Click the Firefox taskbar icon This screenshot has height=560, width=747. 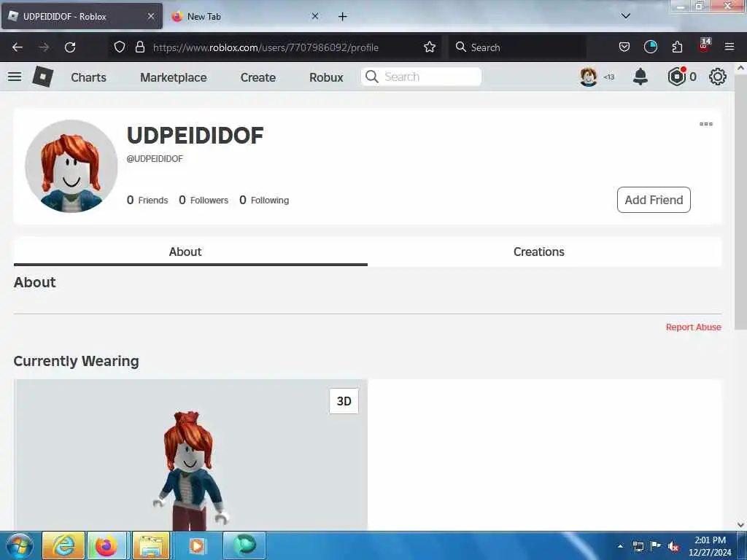[107, 545]
